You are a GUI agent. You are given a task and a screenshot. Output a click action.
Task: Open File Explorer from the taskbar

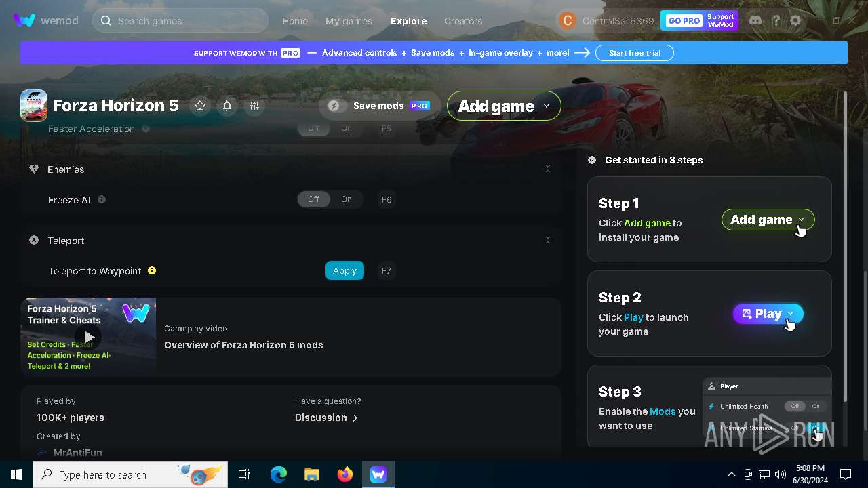311,474
